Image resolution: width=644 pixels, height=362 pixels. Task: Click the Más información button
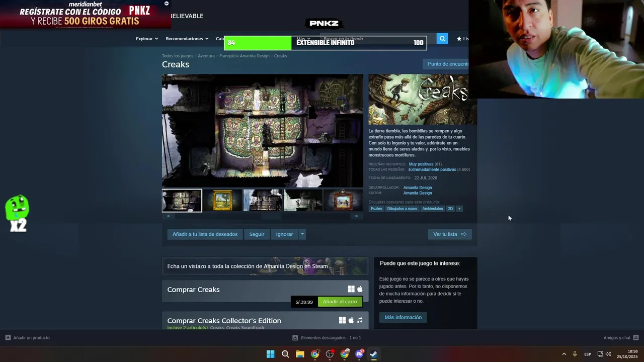pyautogui.click(x=403, y=317)
